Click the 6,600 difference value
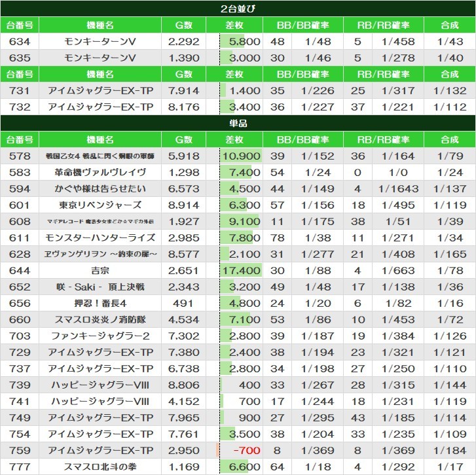Image resolution: width=476 pixels, height=475 pixels. coord(245,466)
